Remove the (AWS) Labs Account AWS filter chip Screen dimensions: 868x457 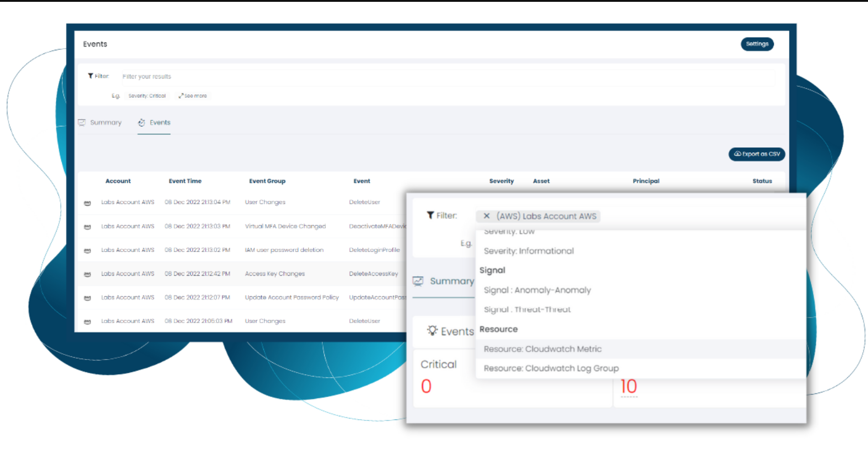coord(487,216)
